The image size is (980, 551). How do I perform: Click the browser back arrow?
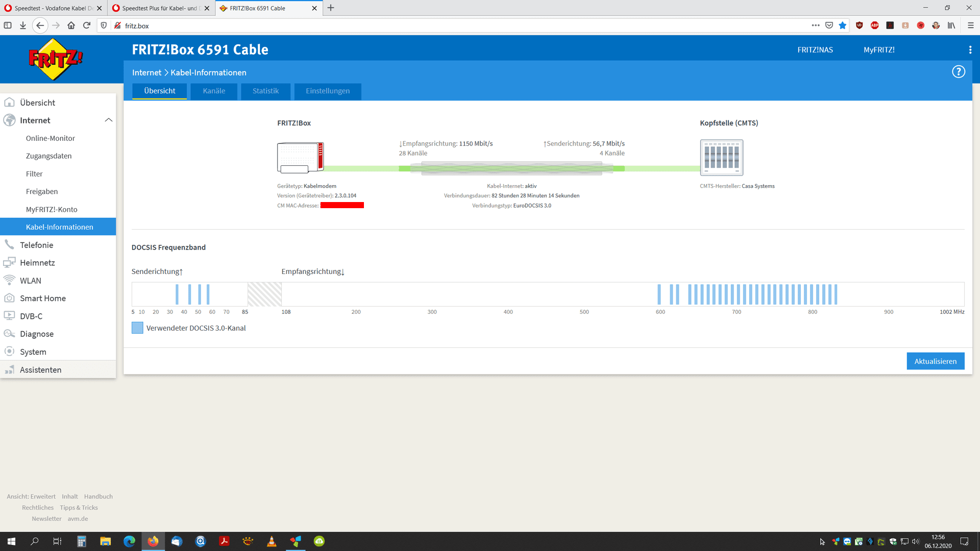tap(40, 26)
